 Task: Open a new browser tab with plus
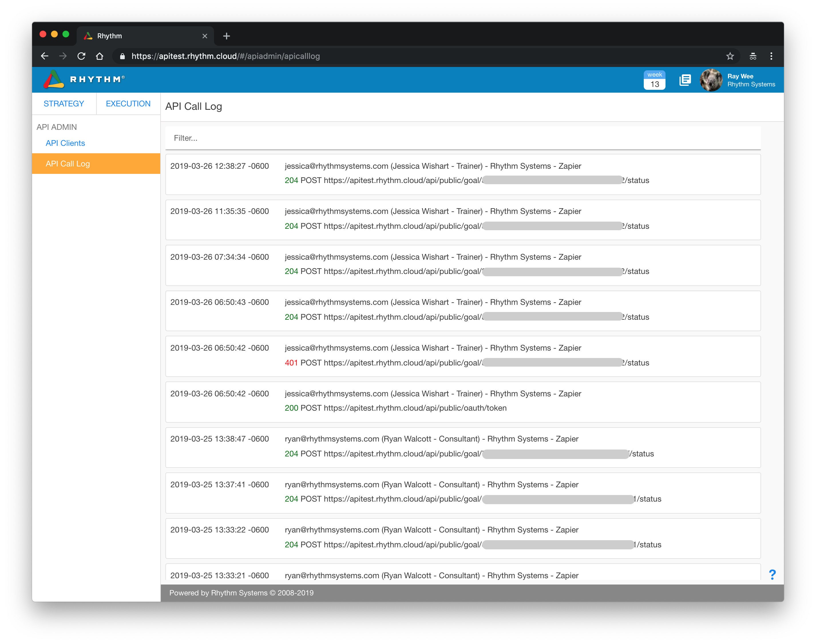tap(226, 36)
